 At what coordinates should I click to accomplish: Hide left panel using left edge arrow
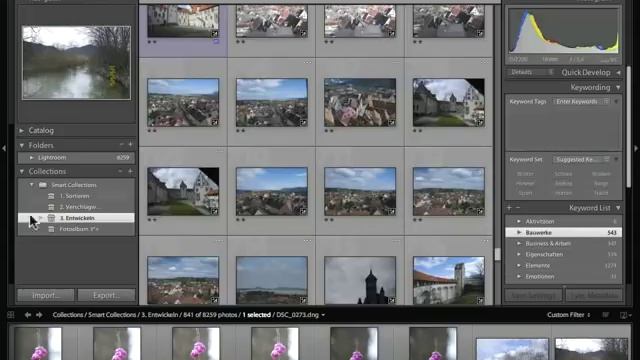click(x=4, y=149)
